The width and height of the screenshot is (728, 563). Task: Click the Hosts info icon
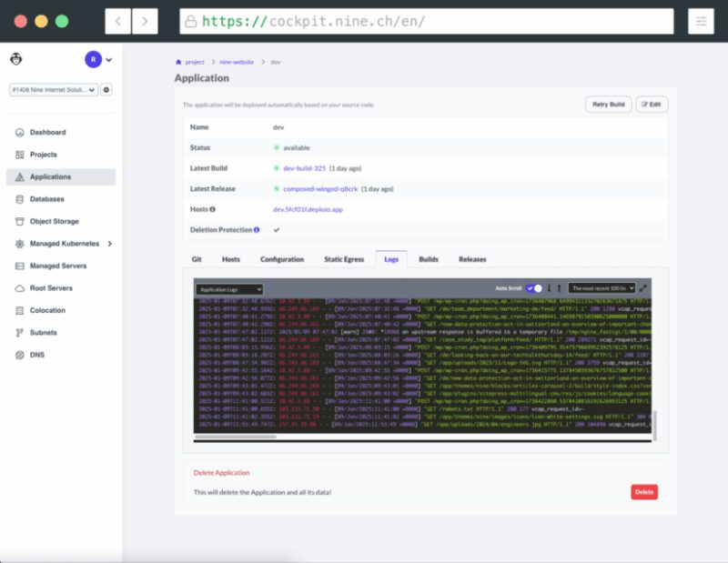(212, 209)
